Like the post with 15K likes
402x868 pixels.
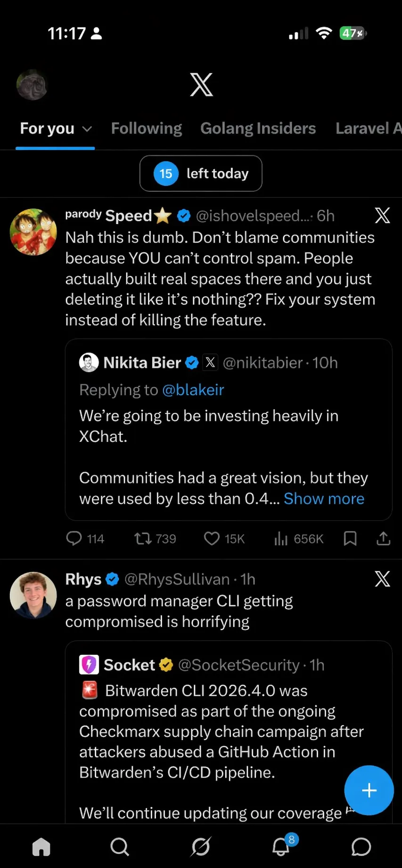click(224, 538)
